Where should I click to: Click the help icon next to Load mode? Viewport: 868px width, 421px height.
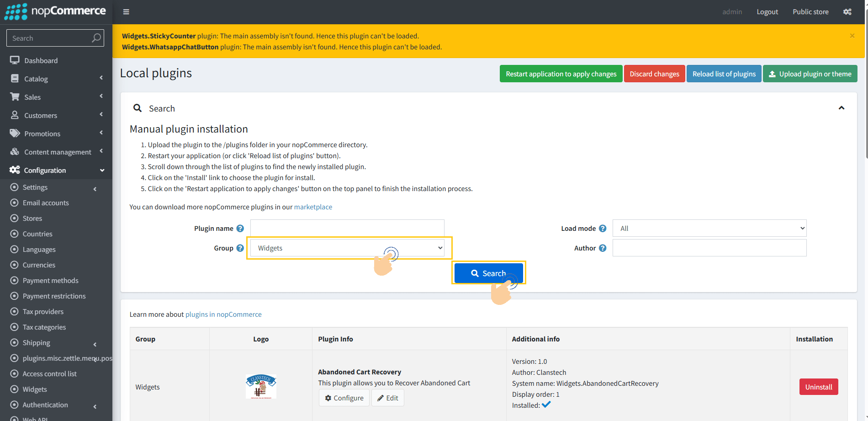click(603, 229)
